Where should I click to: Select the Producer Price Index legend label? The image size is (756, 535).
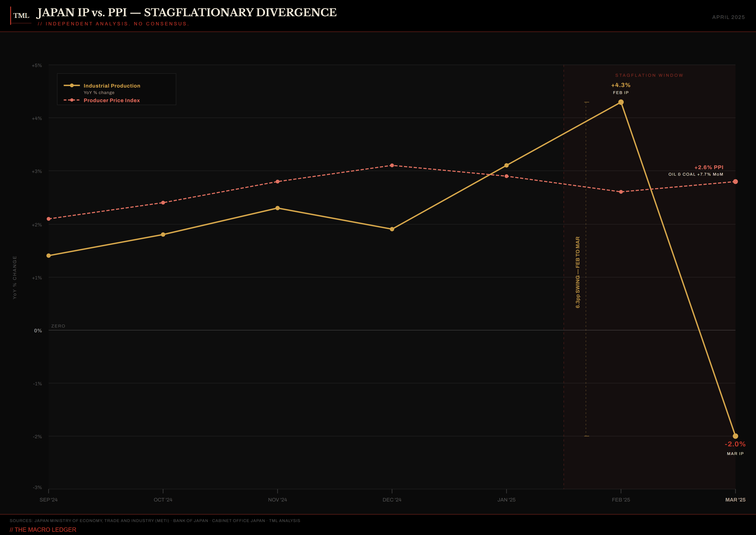click(x=112, y=101)
